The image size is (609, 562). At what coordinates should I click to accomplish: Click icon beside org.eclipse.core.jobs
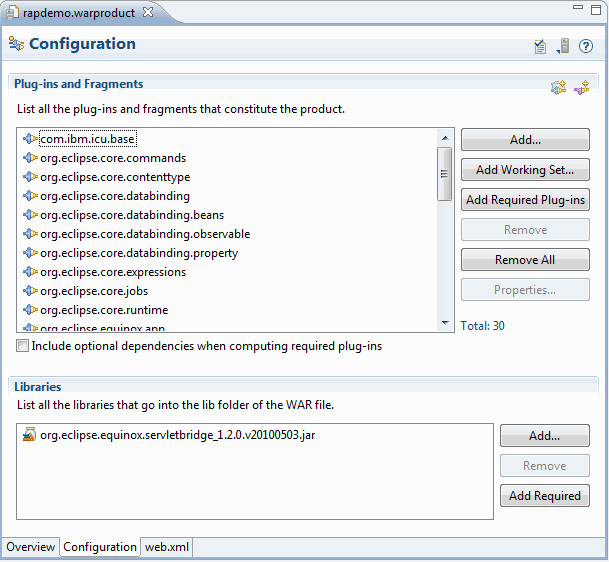[30, 291]
